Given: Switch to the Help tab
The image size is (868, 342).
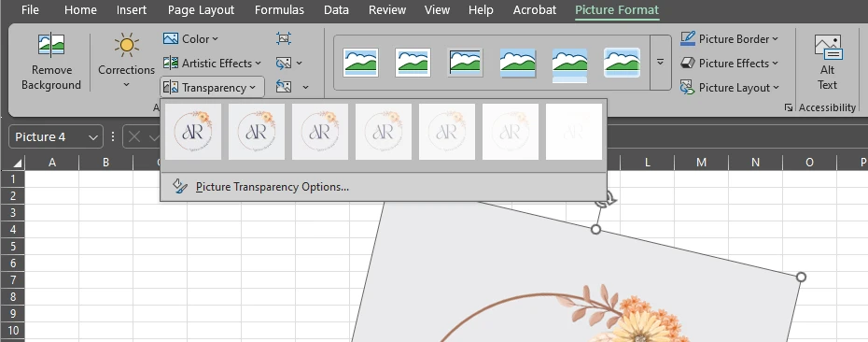Looking at the screenshot, I should [481, 10].
